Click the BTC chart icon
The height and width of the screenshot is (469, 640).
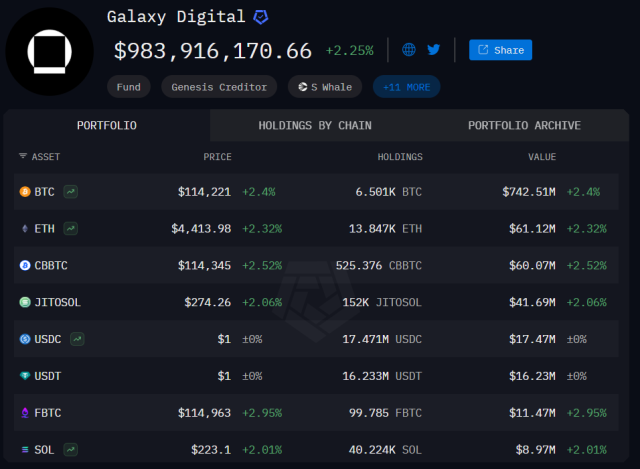point(72,191)
